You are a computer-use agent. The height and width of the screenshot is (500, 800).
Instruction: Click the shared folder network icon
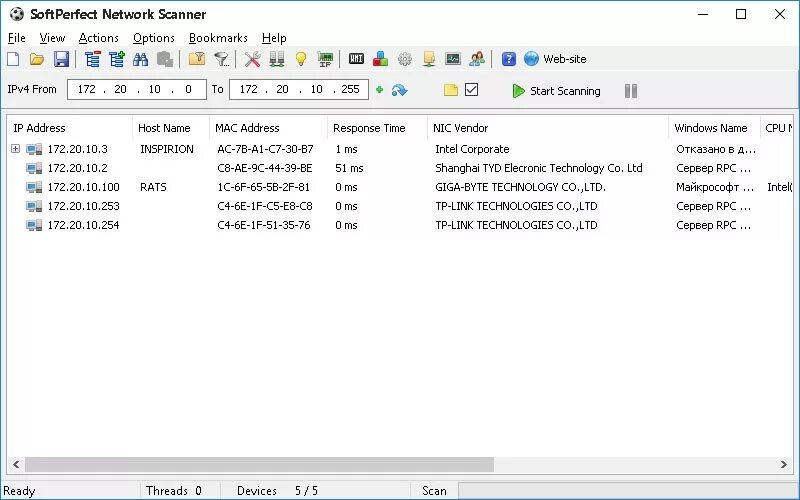click(429, 59)
